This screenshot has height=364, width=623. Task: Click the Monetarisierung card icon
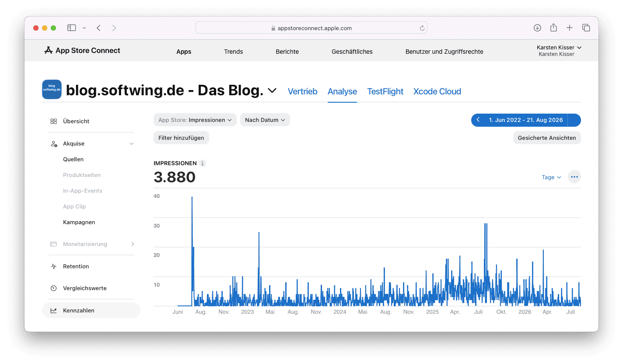[x=53, y=244]
